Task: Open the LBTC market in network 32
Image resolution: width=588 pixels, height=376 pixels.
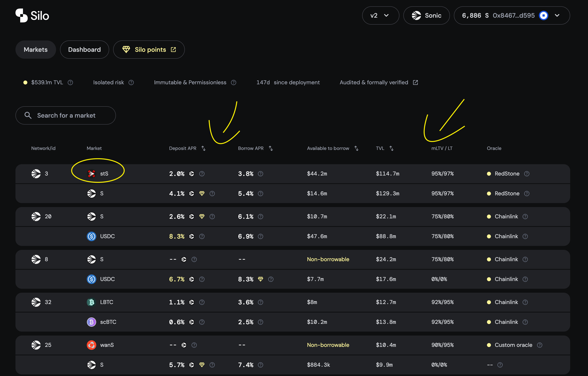Action: 106,302
